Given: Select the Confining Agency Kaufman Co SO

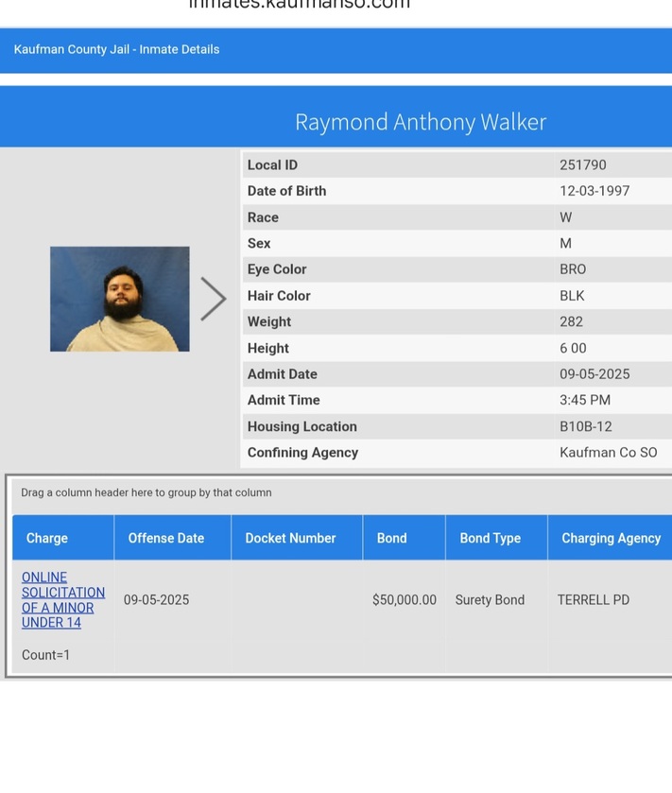Looking at the screenshot, I should (x=608, y=452).
